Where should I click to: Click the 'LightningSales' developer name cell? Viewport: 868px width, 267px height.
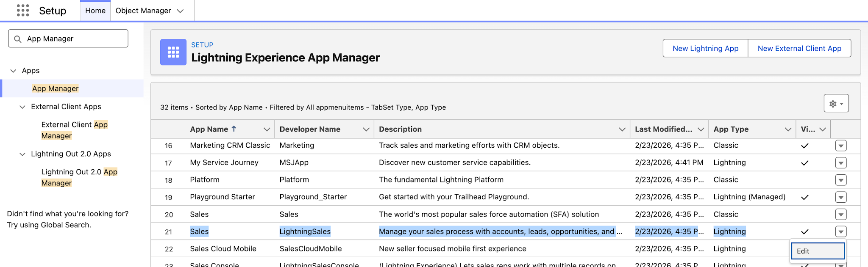pos(305,231)
